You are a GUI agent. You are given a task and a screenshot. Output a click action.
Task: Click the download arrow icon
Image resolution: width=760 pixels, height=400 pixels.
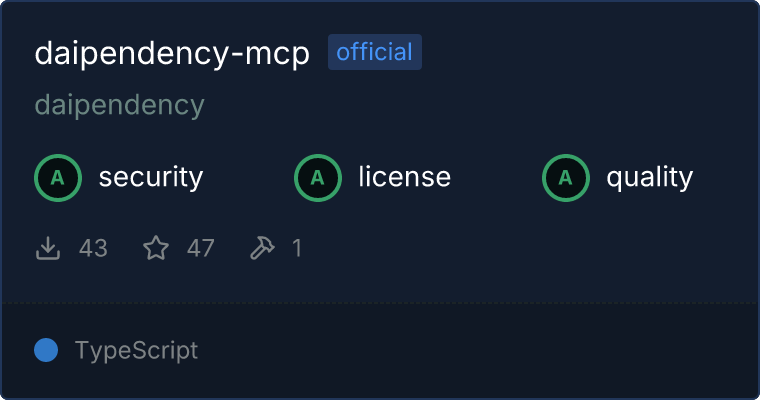(x=48, y=248)
